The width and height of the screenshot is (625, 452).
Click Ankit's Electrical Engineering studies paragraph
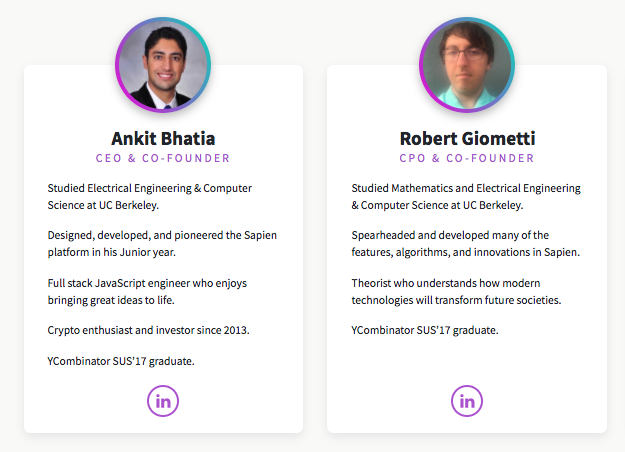click(150, 196)
